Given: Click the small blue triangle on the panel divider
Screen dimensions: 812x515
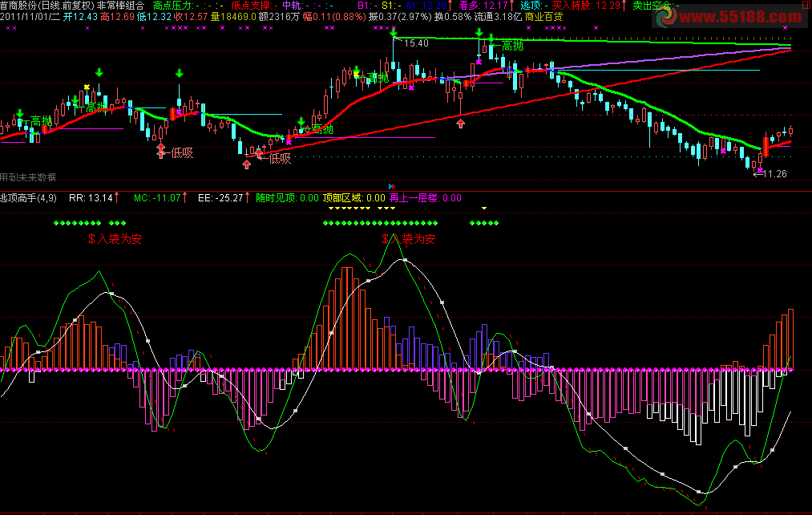Looking at the screenshot, I should coord(391,186).
